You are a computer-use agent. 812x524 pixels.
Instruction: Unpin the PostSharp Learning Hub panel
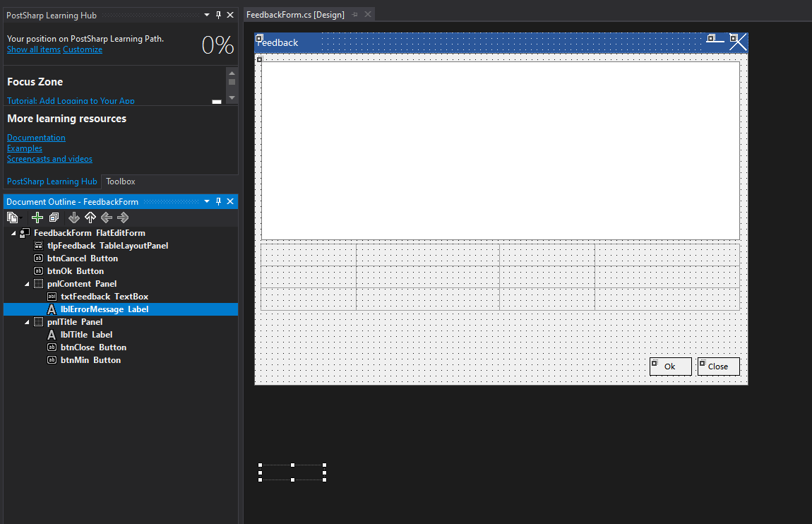point(220,14)
